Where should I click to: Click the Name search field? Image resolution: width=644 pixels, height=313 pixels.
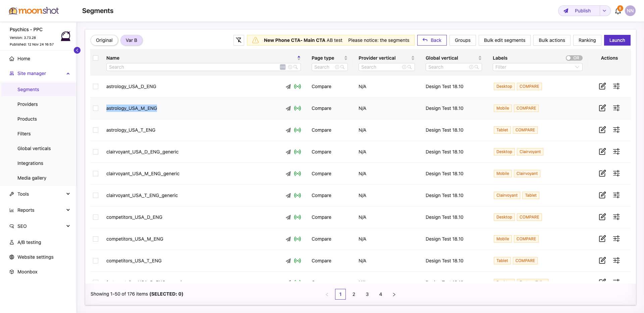pyautogui.click(x=204, y=67)
